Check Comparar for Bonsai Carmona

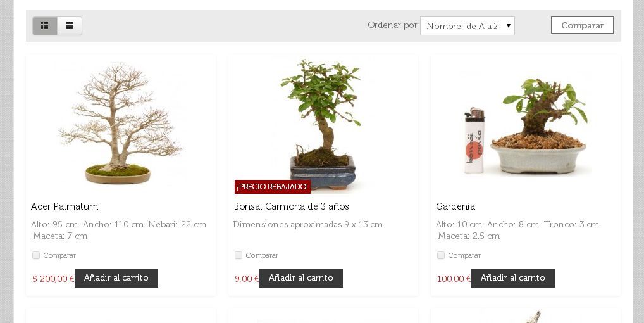tap(238, 255)
